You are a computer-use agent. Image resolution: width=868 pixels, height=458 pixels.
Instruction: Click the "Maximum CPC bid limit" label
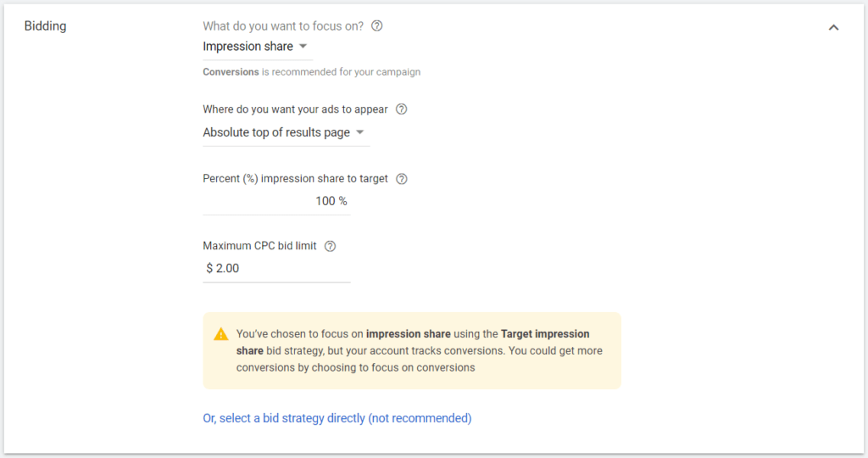tap(259, 246)
